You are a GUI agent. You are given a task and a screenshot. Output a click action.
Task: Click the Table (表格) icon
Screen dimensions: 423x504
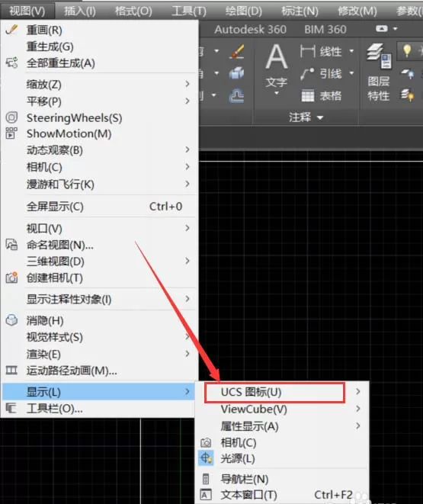pyautogui.click(x=307, y=96)
